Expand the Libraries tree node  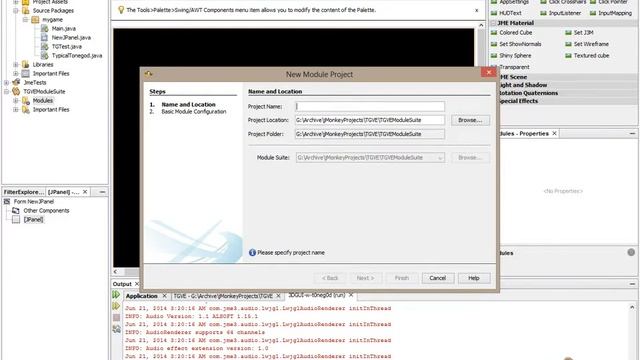click(x=16, y=64)
